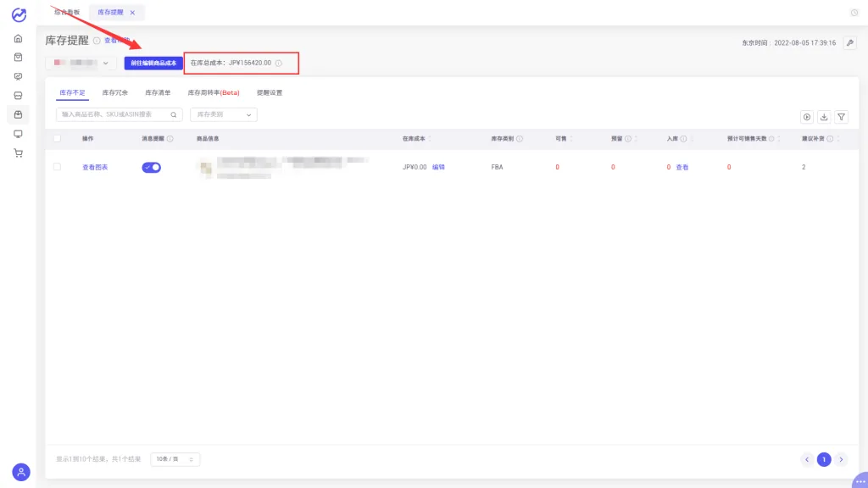This screenshot has height=488, width=868.
Task: Open the 10条/页 page size dropdown
Action: tap(175, 459)
